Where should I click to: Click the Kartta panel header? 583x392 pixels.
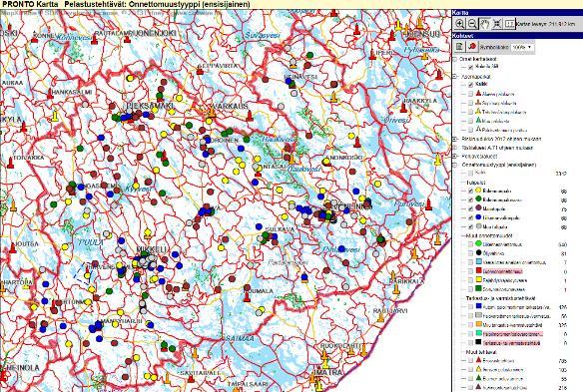click(x=517, y=13)
